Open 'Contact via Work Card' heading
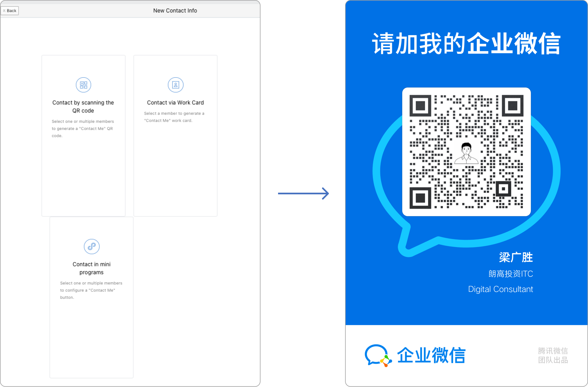Viewport: 588px width, 387px height. [x=175, y=103]
